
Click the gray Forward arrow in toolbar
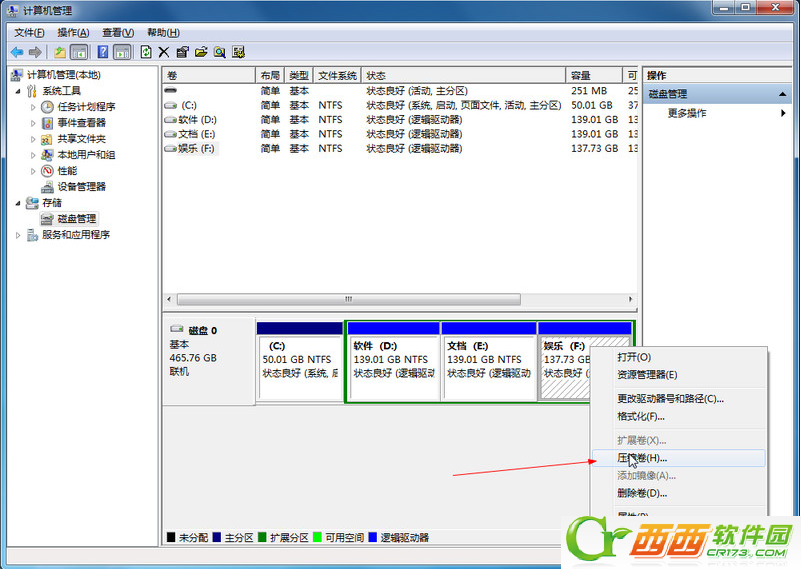pos(35,52)
